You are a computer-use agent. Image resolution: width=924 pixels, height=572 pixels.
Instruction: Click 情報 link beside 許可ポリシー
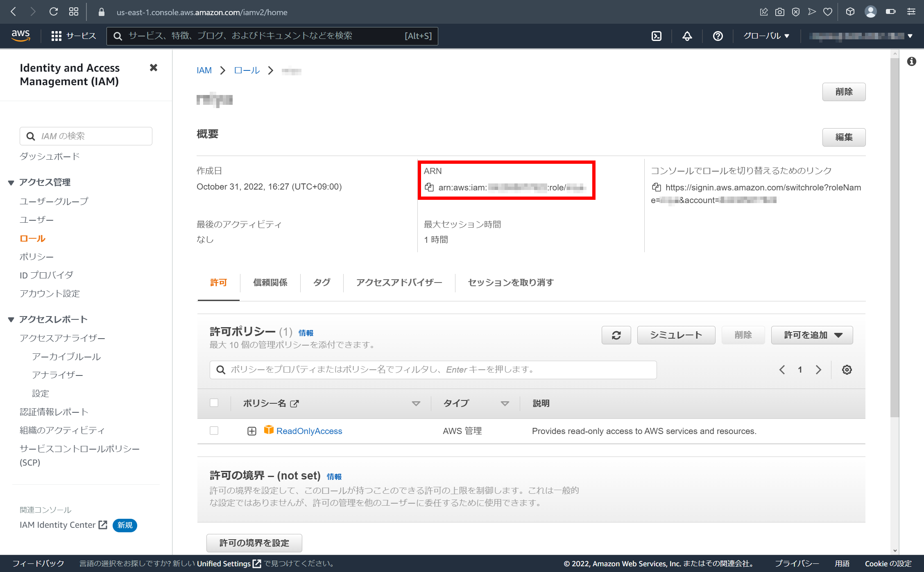tap(306, 333)
